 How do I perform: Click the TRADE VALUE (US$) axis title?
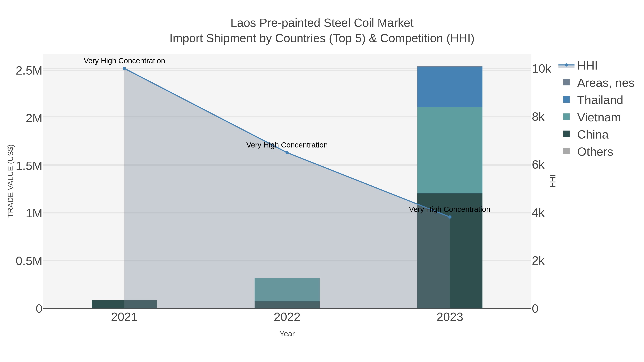coord(11,181)
